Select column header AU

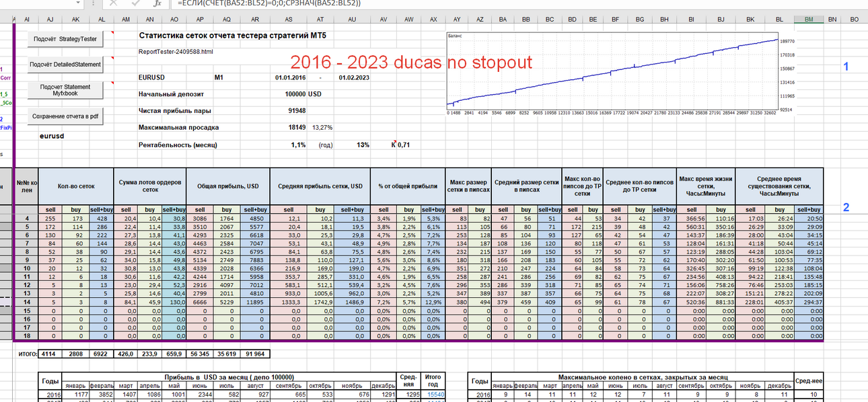point(351,19)
